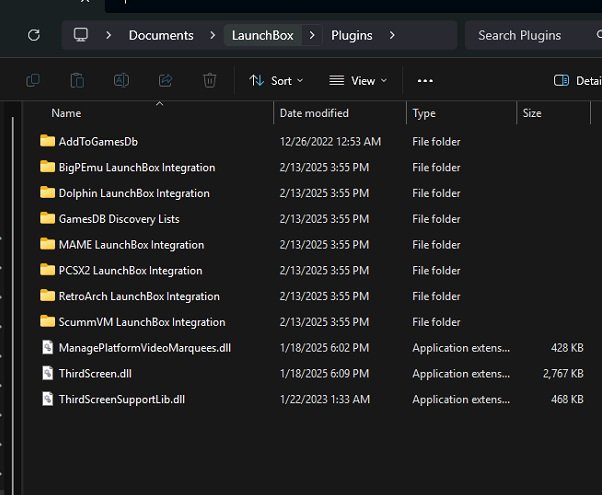This screenshot has height=495, width=602.
Task: Click the Search Plugins input field
Action: point(533,35)
